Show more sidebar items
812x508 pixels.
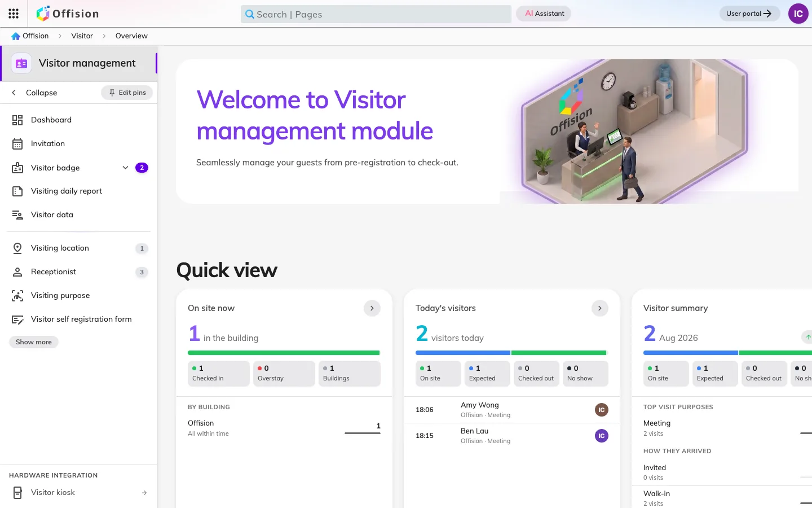[x=34, y=342]
